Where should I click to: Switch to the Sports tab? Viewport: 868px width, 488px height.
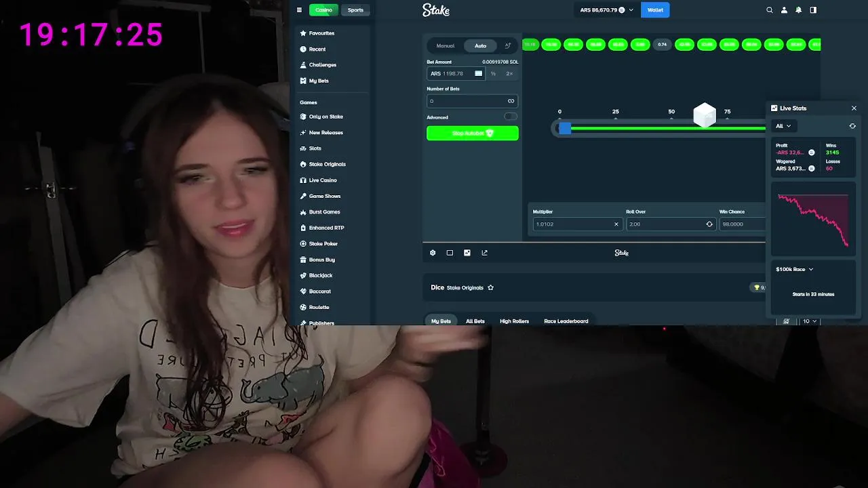click(355, 10)
